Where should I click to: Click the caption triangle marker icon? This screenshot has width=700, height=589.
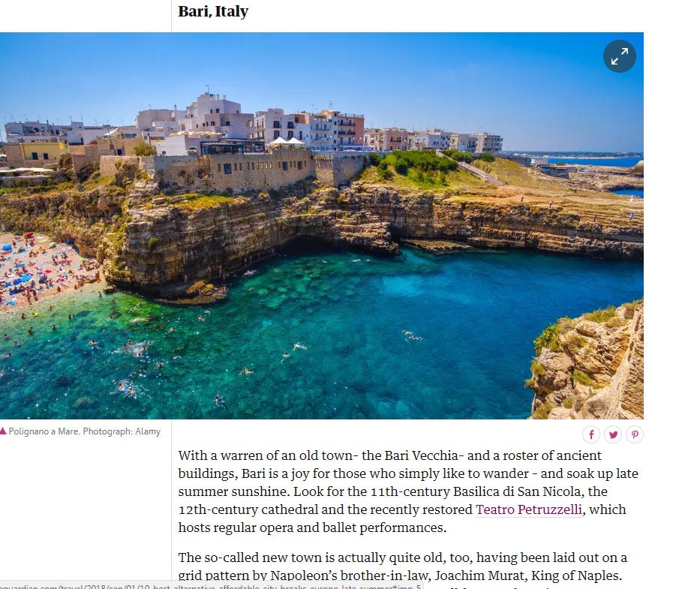click(3, 431)
